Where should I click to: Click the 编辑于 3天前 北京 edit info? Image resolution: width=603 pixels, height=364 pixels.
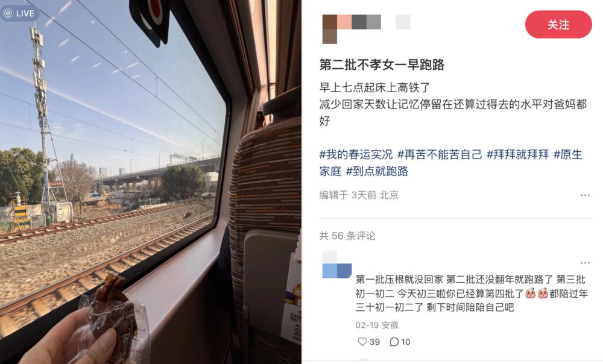point(359,195)
